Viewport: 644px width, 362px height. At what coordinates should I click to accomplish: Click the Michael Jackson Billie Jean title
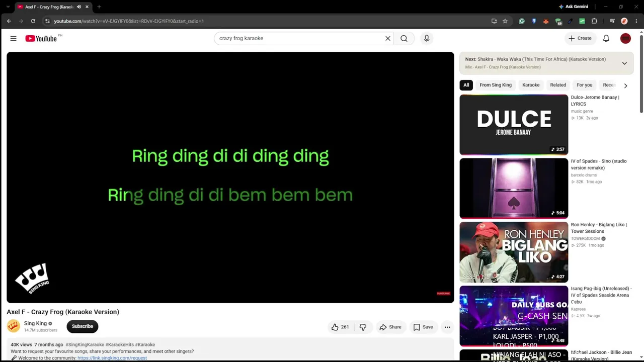tap(601, 355)
